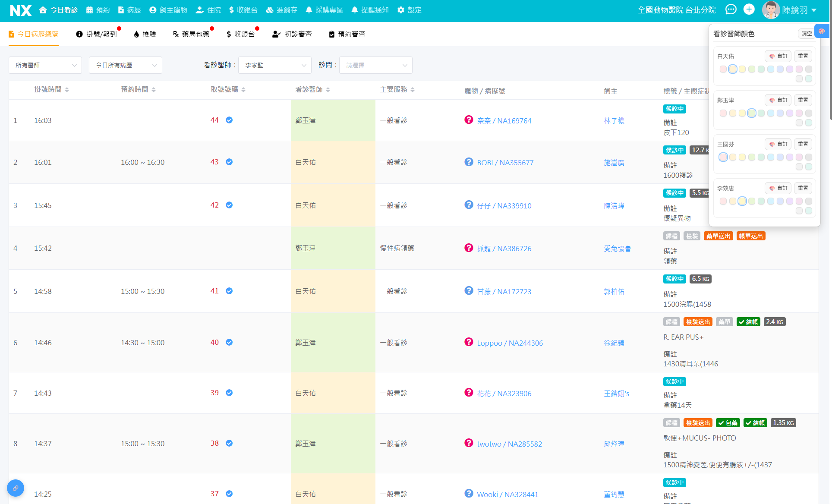Click sort arrows on 掛號時間 column
This screenshot has height=504, width=832.
[x=67, y=90]
